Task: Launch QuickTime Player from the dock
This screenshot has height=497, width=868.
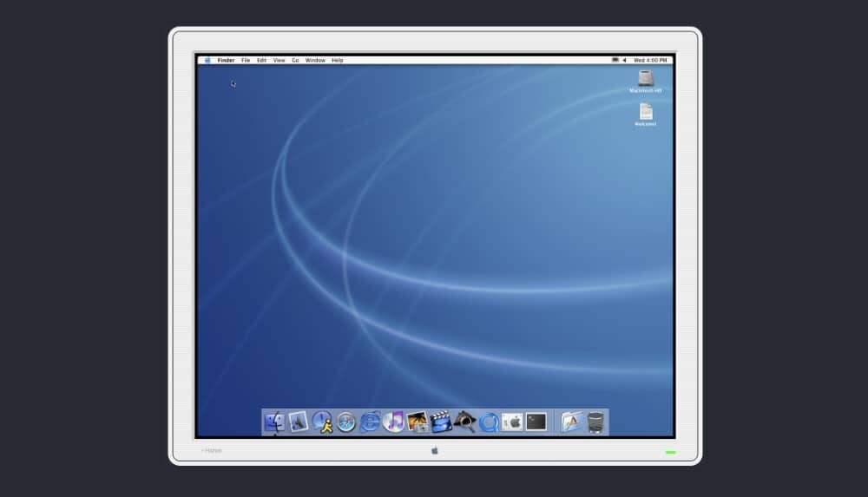Action: [x=489, y=422]
